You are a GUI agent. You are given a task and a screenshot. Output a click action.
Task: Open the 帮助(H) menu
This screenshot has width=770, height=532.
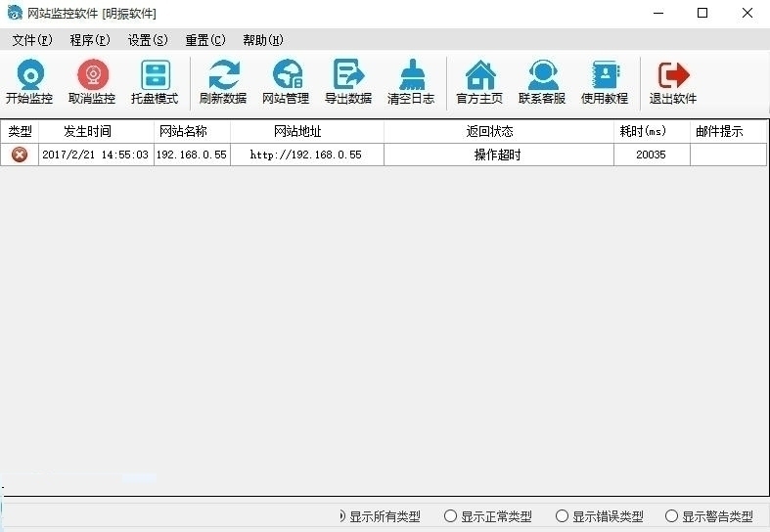pos(263,40)
